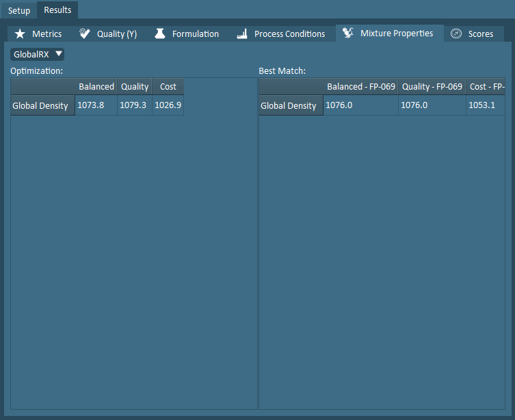This screenshot has height=420, width=515.
Task: Select the Optimization Balanced column header
Action: (x=96, y=86)
